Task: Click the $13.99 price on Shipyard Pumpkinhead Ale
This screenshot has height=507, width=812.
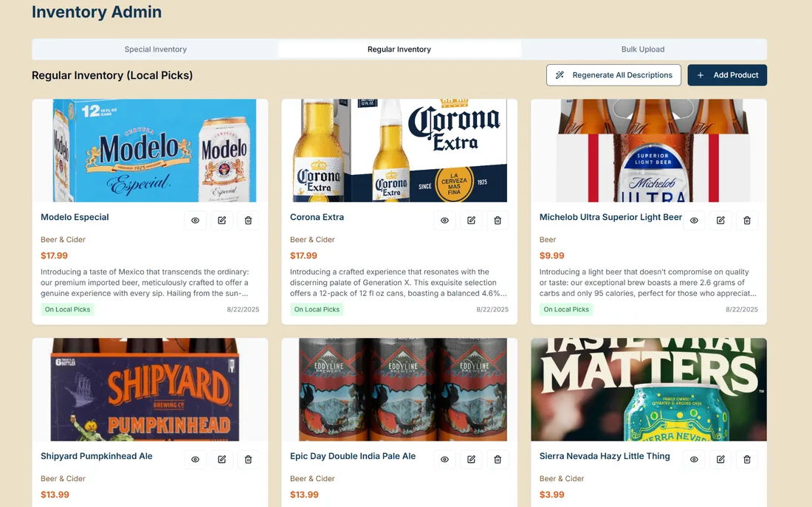Action: (x=55, y=494)
